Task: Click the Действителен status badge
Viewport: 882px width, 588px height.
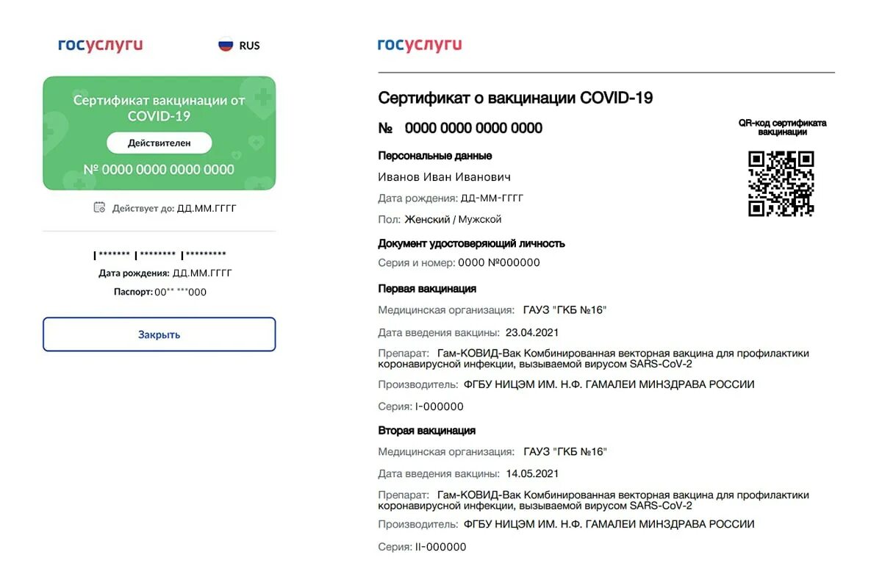Action: click(x=159, y=143)
